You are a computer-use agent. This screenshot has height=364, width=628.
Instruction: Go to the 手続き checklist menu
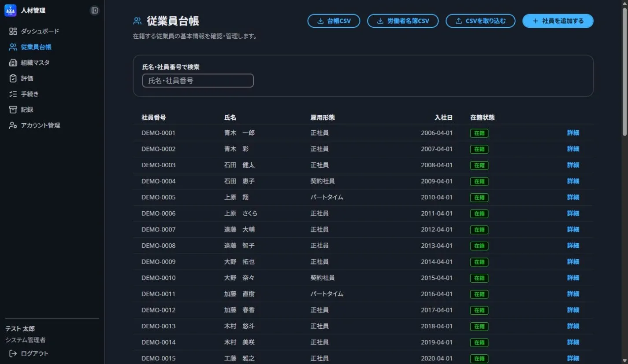pyautogui.click(x=30, y=94)
